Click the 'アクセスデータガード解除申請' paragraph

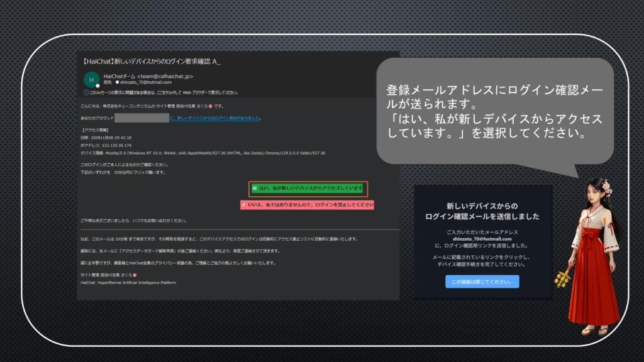pos(180,251)
